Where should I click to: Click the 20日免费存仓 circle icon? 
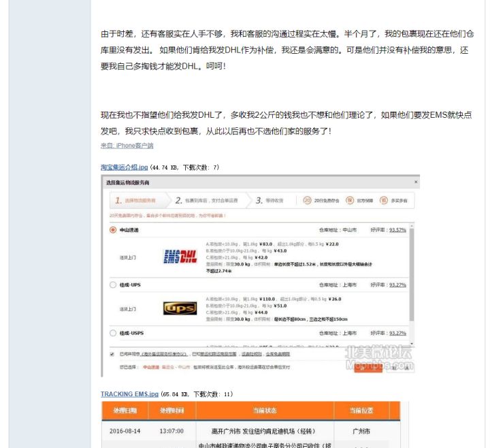308,201
